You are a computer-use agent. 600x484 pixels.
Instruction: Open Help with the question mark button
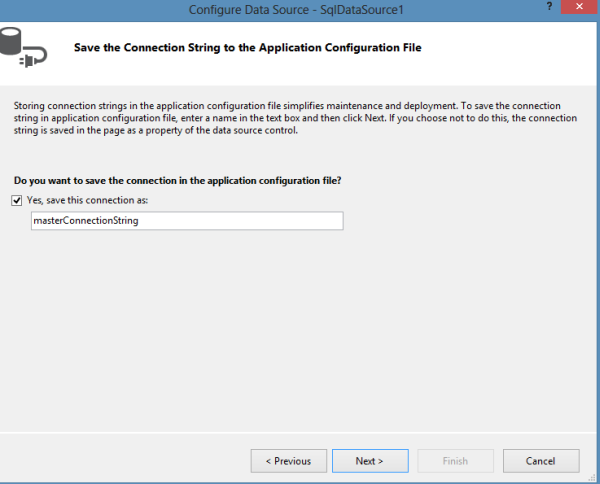coord(548,7)
